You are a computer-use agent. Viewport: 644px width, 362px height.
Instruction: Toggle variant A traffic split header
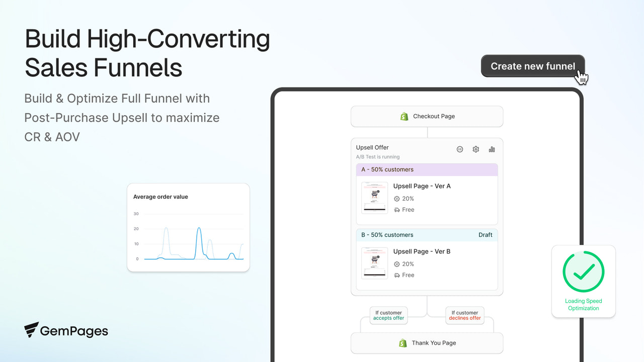pyautogui.click(x=427, y=169)
